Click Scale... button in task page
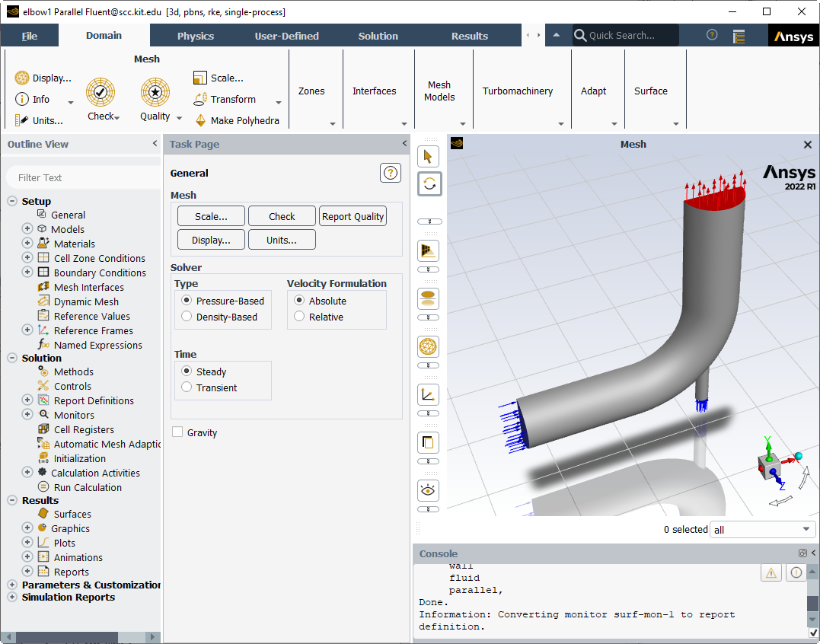The width and height of the screenshot is (820, 644). coord(211,216)
